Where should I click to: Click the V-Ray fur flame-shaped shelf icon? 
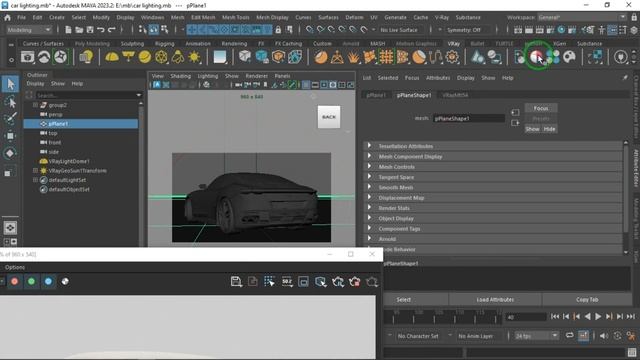tap(353, 57)
